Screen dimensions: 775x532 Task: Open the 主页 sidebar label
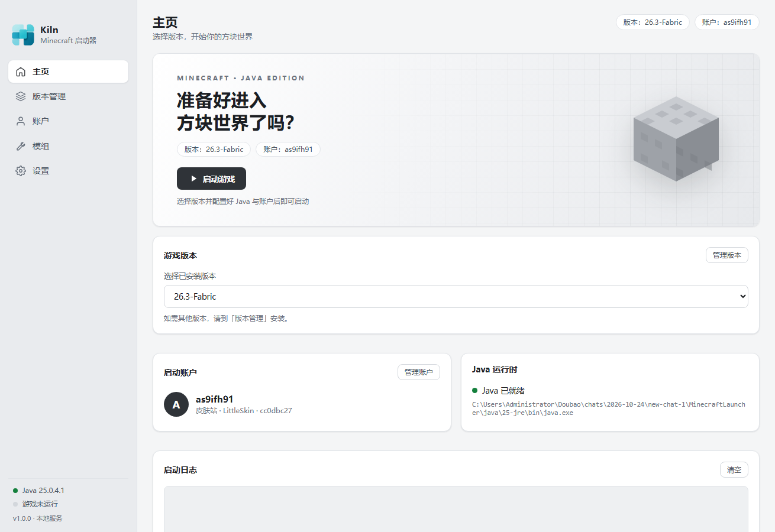pyautogui.click(x=41, y=72)
